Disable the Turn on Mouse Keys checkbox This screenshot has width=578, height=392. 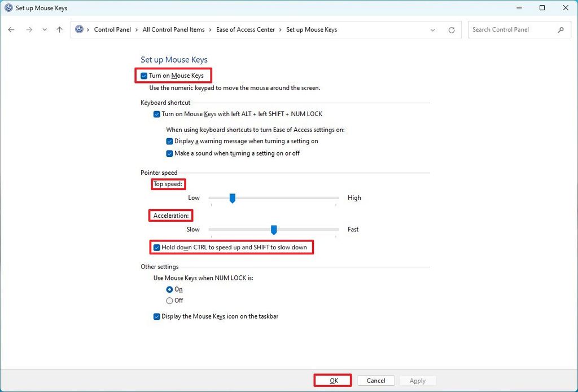point(144,75)
